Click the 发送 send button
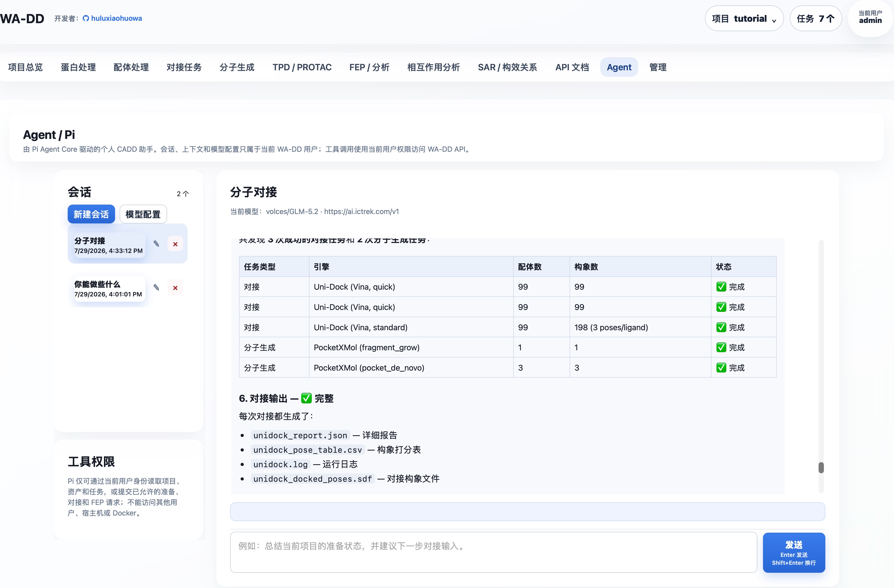The image size is (894, 588). (x=794, y=552)
